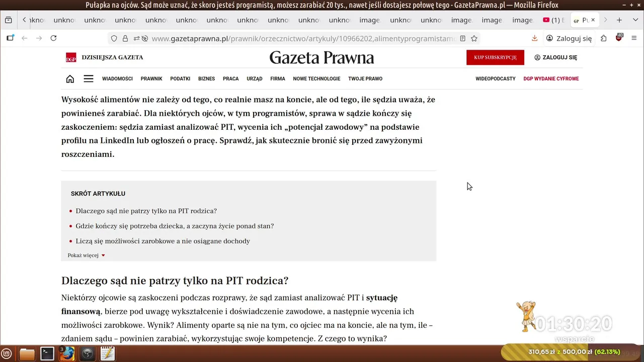Go back with the back arrow
Viewport: 644px width, 362px height.
pos(24,38)
